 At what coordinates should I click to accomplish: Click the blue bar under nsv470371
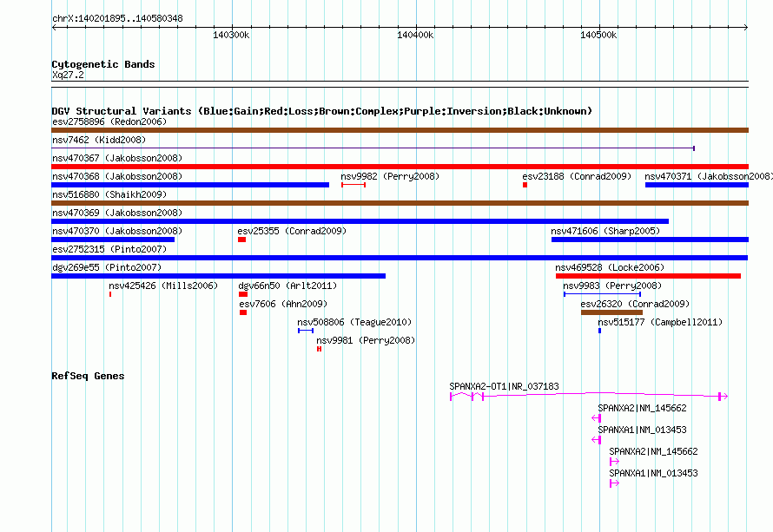pos(697,185)
